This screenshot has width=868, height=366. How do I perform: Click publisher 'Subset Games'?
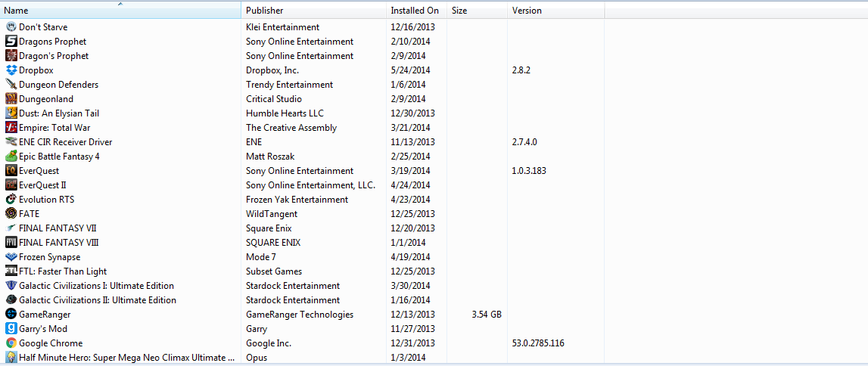coord(274,271)
